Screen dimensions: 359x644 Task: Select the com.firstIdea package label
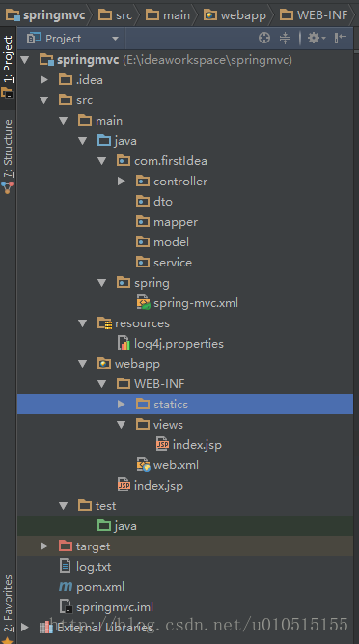[171, 161]
